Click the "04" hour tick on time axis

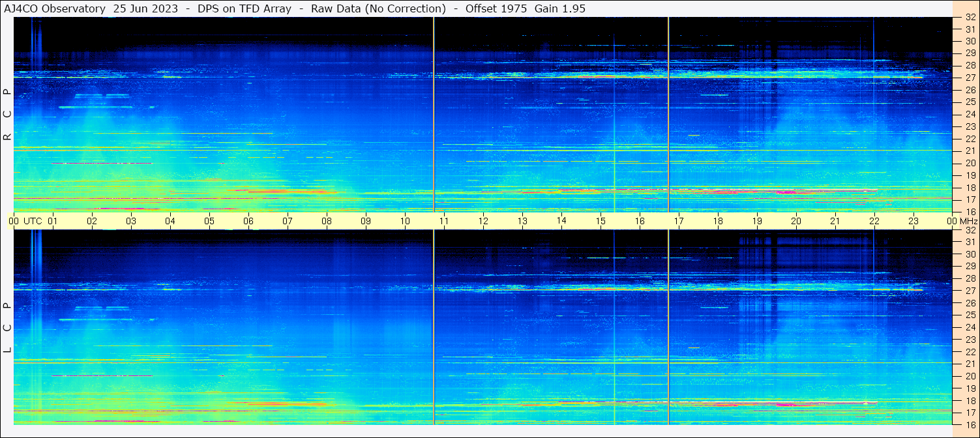tap(170, 221)
